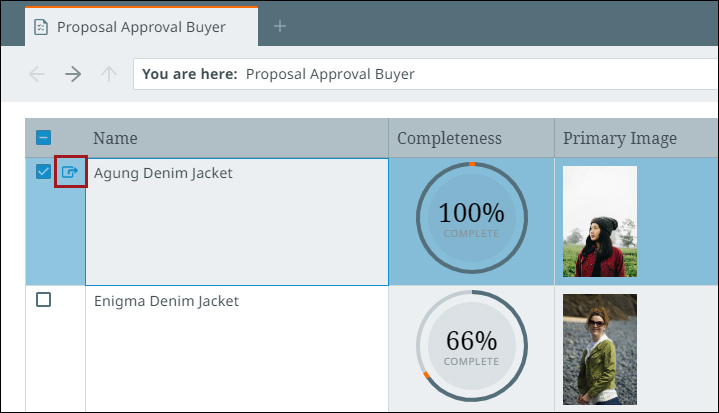Open the Enigma Denim Jacket primary image

(x=600, y=347)
